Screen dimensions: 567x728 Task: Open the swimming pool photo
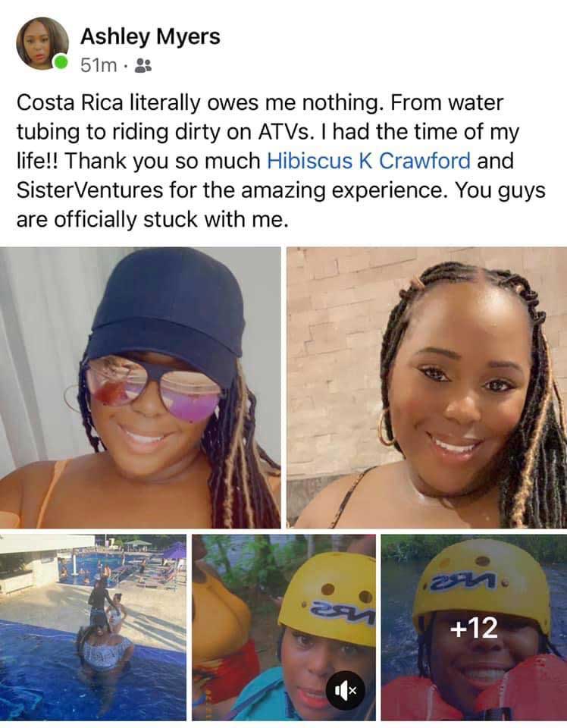[92, 627]
